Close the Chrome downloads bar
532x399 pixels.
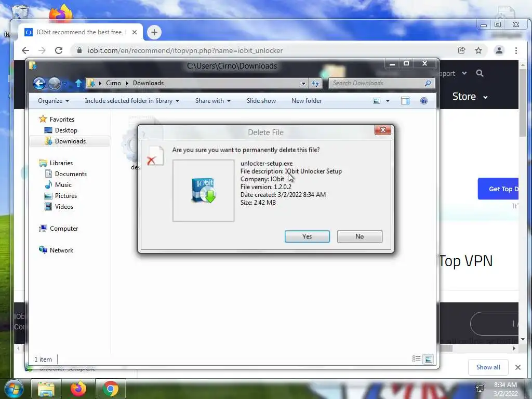pos(518,367)
